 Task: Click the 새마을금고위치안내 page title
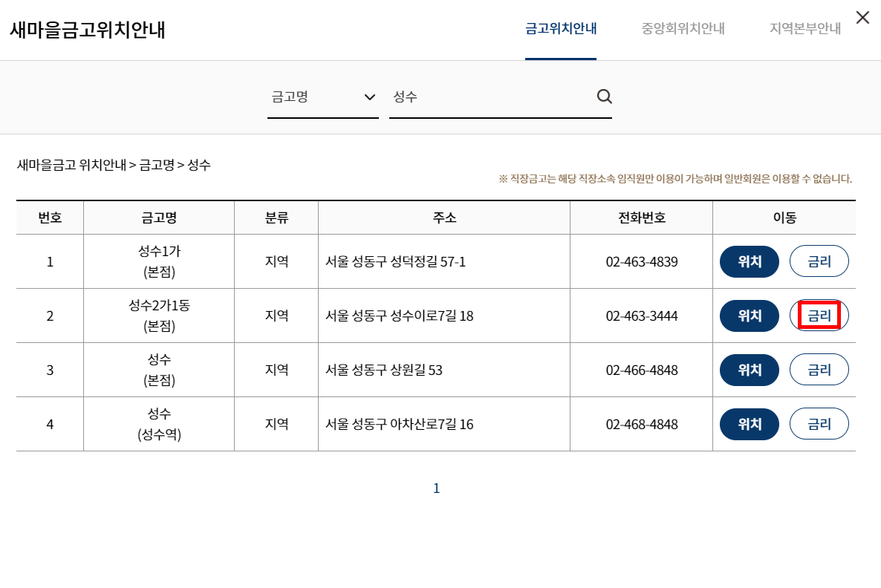click(x=88, y=29)
